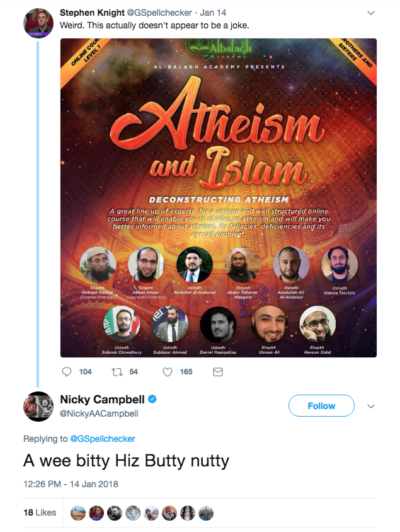Viewport: 400px width, 532px height.
Task: Expand the options chevron on Stephen's tweet
Action: pos(371,13)
